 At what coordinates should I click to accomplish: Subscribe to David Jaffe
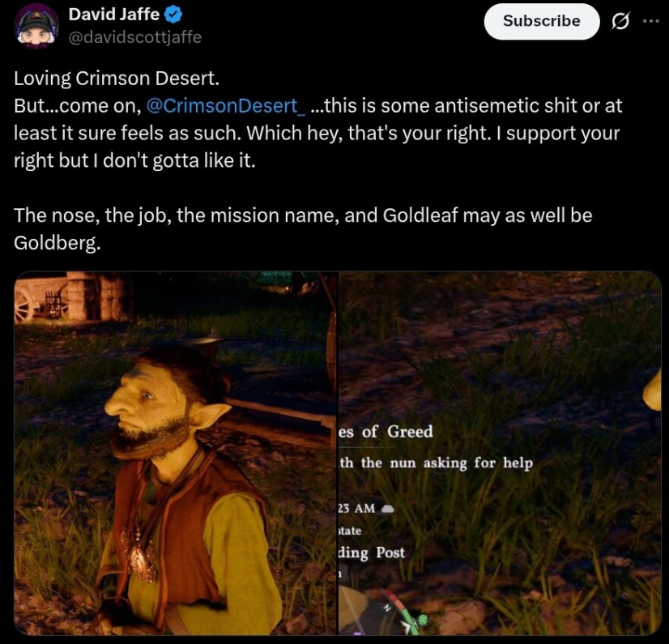pos(541,21)
